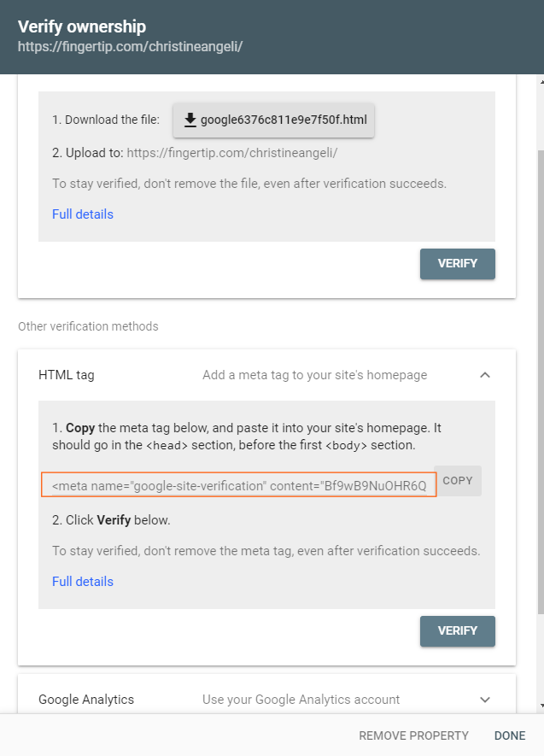Download the google6376c811e9e7f50f.html verification file
The width and height of the screenshot is (544, 756).
pyautogui.click(x=273, y=120)
